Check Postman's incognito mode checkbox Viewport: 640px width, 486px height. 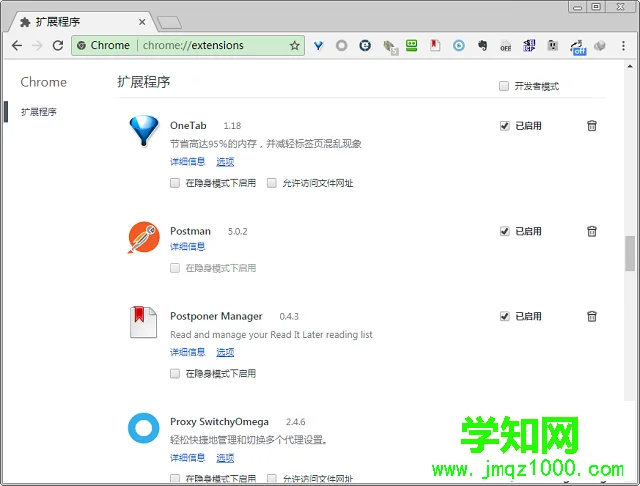[175, 268]
